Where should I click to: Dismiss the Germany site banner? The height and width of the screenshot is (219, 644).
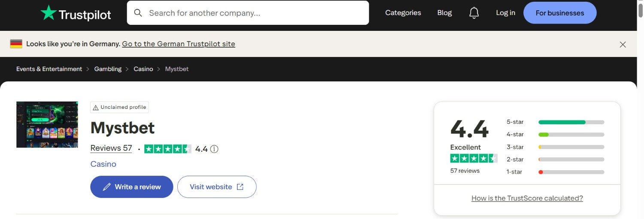pyautogui.click(x=623, y=44)
